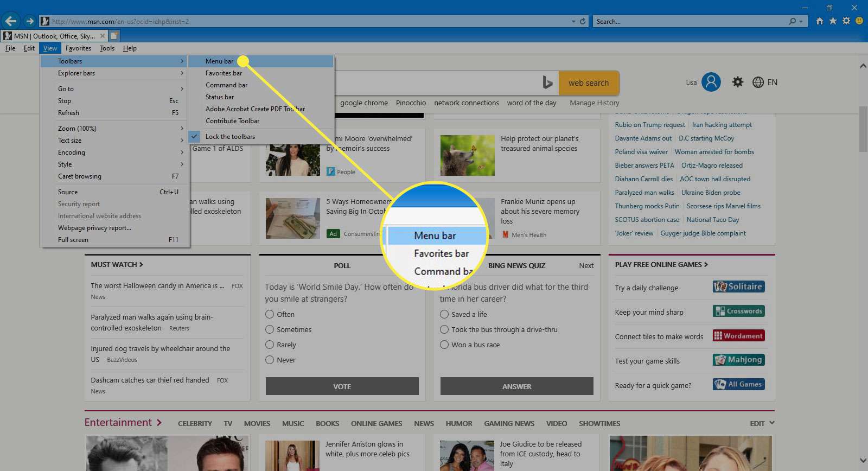
Task: Select 'Won a bus race' quiz answer
Action: [x=444, y=345]
